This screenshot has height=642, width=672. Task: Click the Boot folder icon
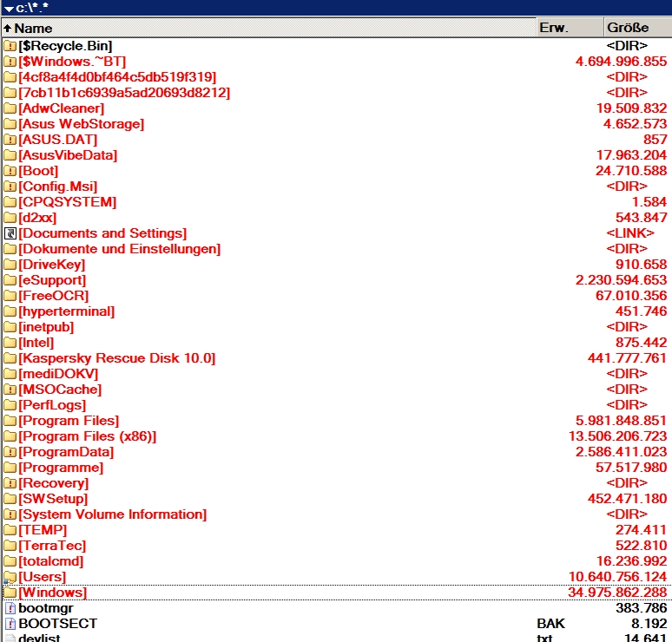pyautogui.click(x=10, y=171)
